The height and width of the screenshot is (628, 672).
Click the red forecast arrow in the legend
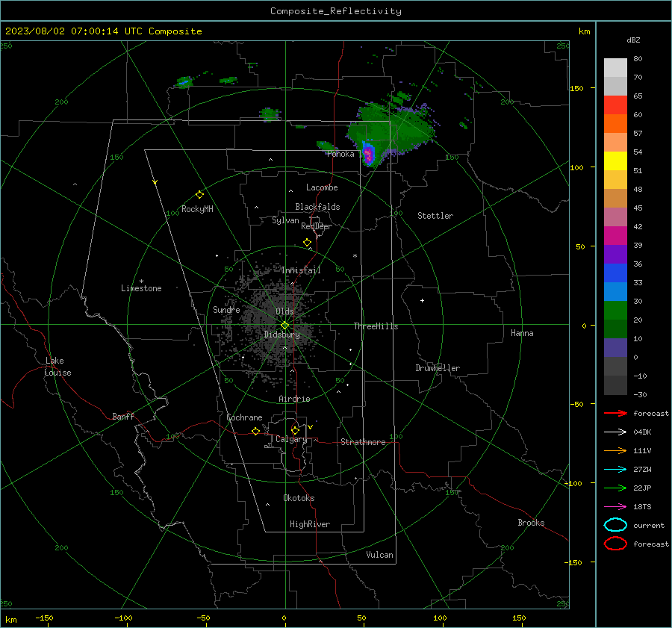pyautogui.click(x=615, y=413)
